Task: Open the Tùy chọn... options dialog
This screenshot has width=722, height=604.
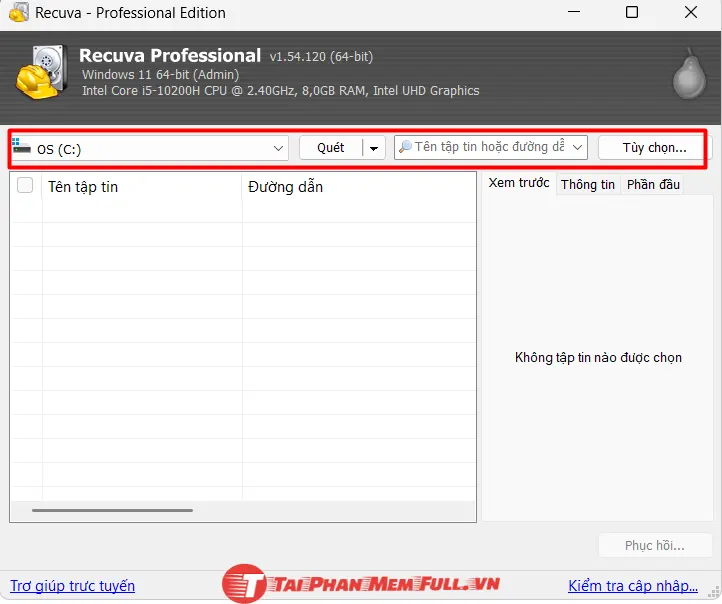Action: click(x=654, y=148)
